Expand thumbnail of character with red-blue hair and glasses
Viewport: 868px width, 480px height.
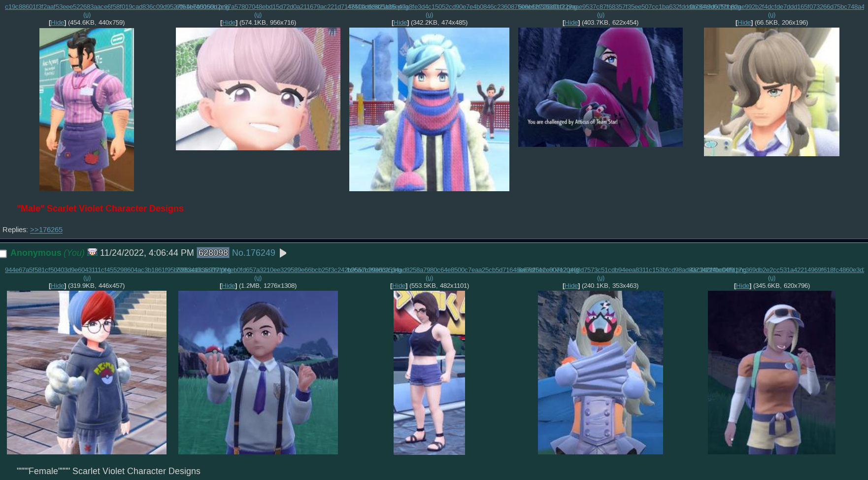pos(87,373)
